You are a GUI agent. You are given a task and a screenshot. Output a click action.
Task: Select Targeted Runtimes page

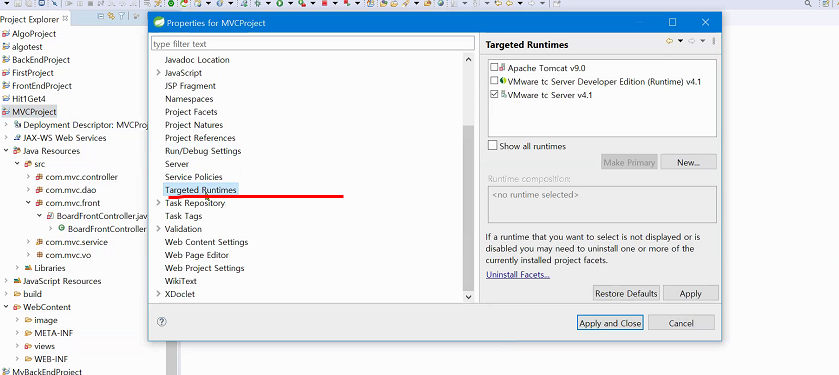click(x=201, y=190)
